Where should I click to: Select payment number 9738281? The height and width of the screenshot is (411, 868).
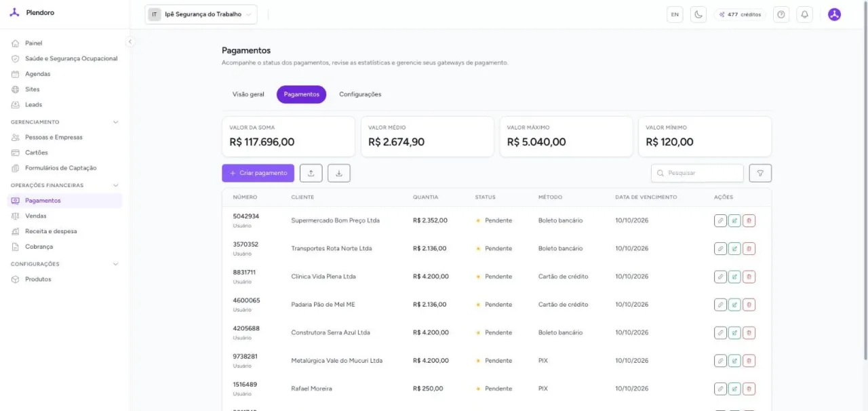click(x=245, y=357)
